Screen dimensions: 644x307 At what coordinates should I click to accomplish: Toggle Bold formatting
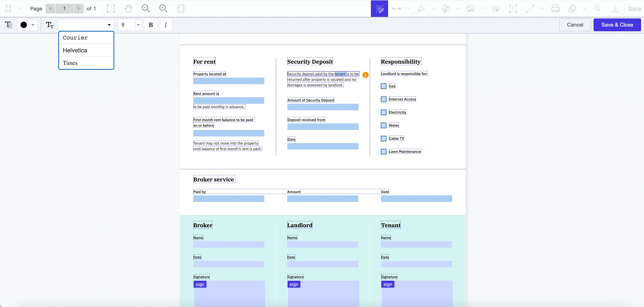[151, 25]
